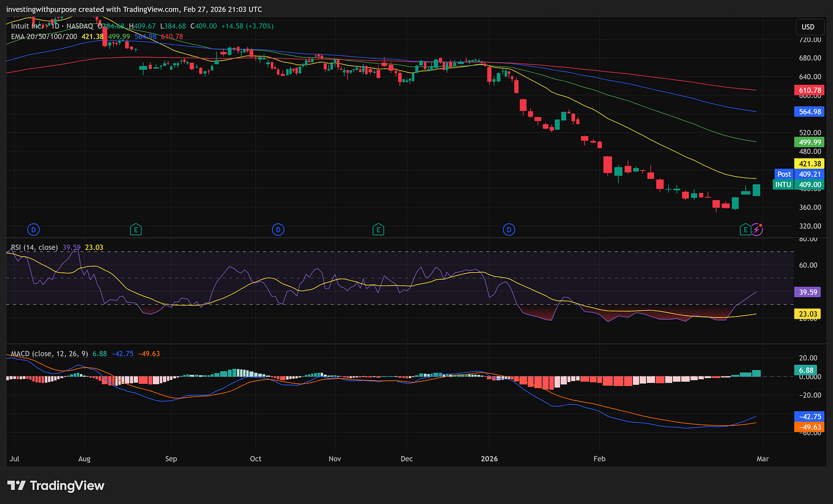833x504 pixels.
Task: Click the green 499.99 EMA price label
Action: (810, 142)
